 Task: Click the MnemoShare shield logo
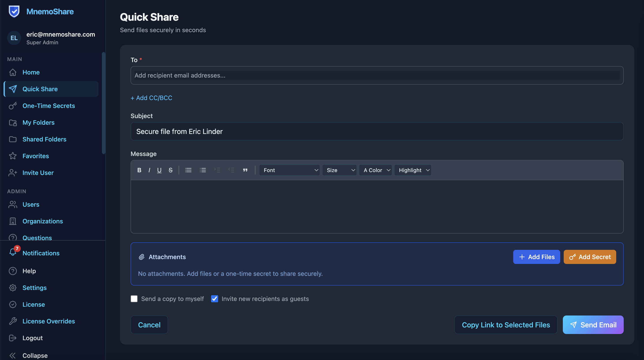pos(14,11)
